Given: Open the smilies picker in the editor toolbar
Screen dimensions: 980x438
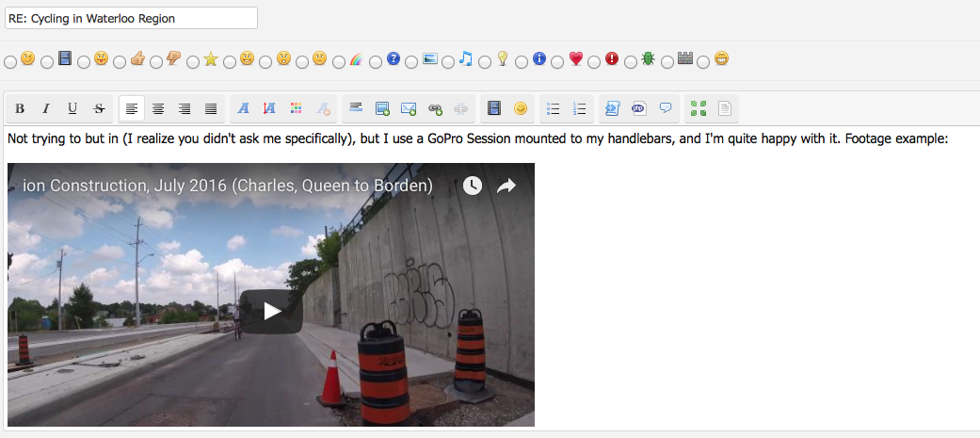Looking at the screenshot, I should point(520,108).
